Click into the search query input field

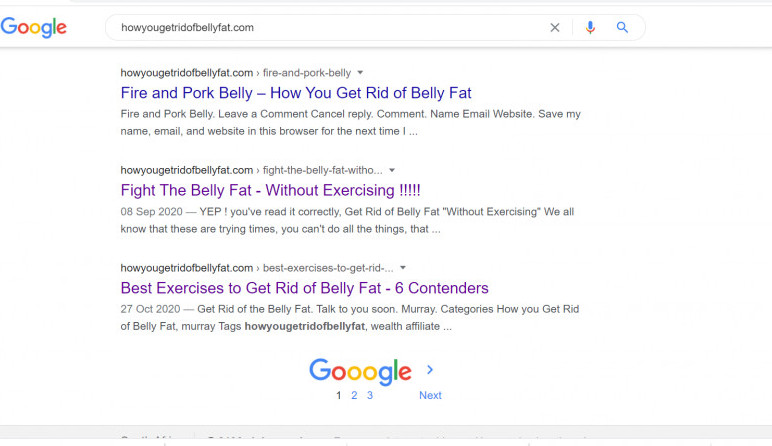pyautogui.click(x=320, y=28)
